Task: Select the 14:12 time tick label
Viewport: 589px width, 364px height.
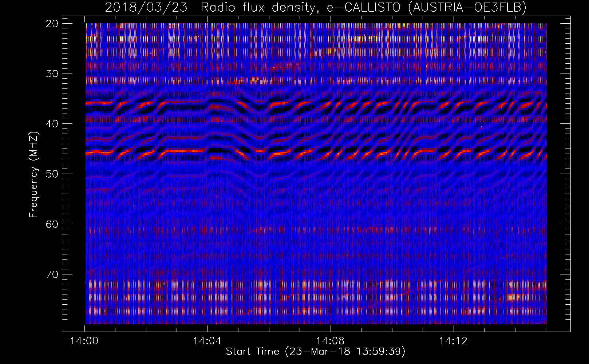Action: (453, 341)
